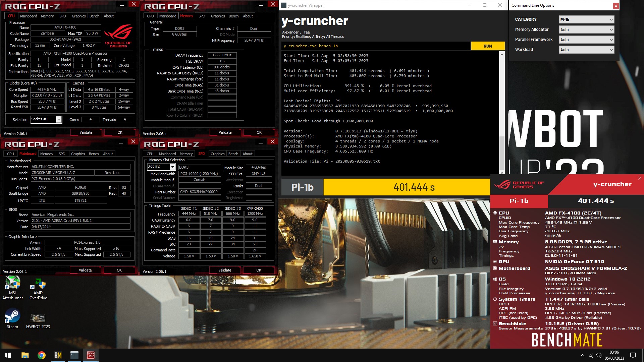Switch to CPU tab in CPU-Z SPD window
This screenshot has height=362, width=644.
150,154
